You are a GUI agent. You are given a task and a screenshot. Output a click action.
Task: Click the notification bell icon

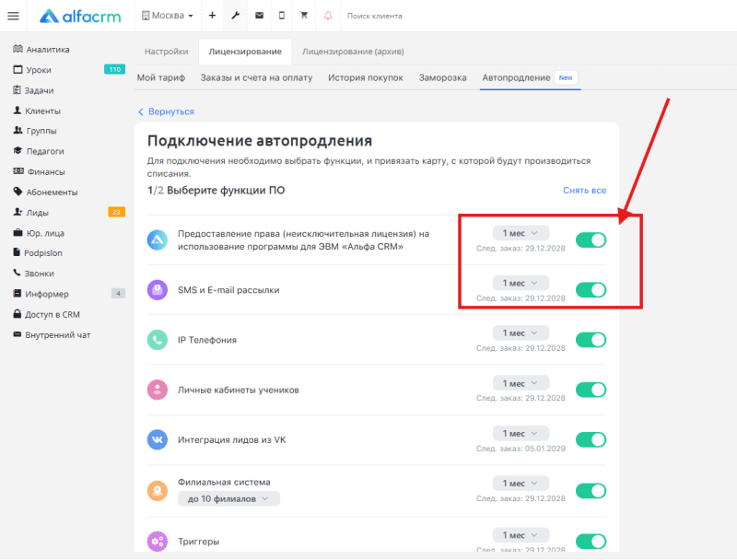pos(328,16)
